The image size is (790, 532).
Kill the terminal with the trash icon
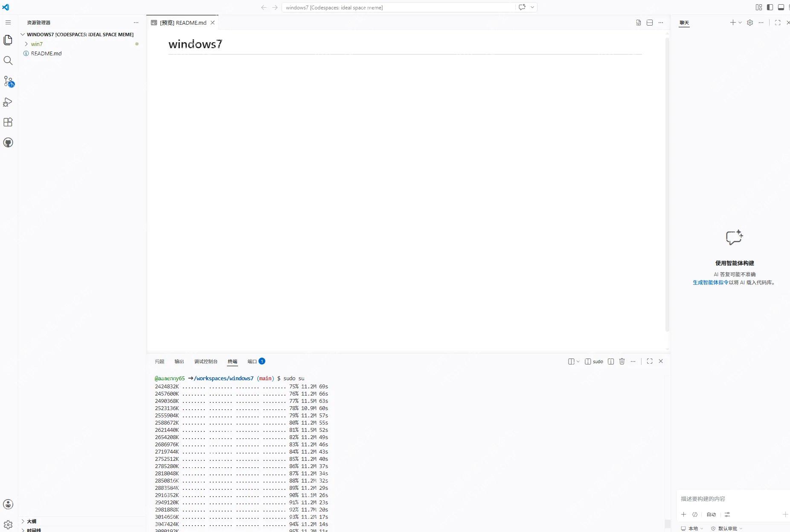coord(622,361)
